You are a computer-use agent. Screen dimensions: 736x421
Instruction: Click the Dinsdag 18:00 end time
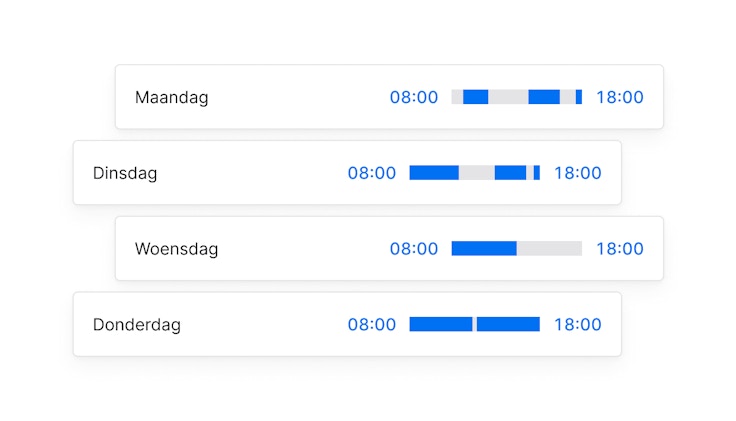click(x=578, y=173)
